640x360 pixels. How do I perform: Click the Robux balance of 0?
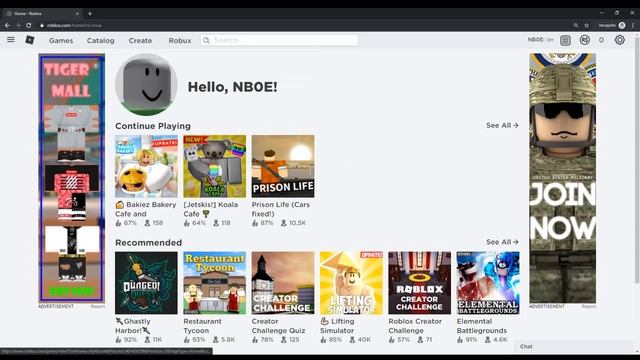601,40
